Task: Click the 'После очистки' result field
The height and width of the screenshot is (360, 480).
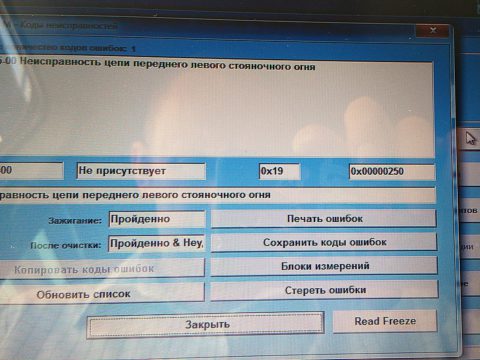Action: 156,243
